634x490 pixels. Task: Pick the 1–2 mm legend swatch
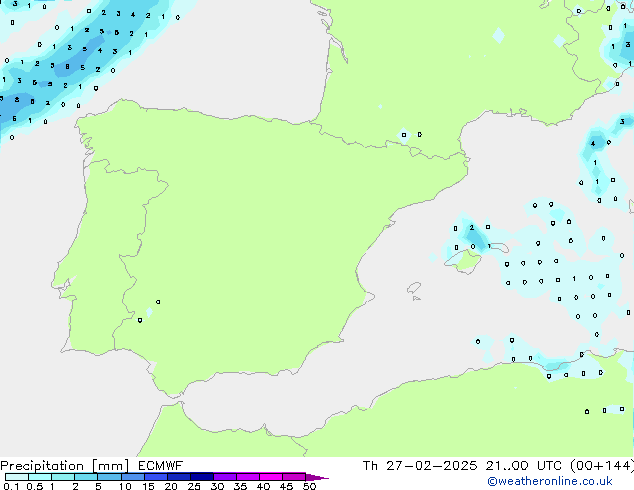63,477
